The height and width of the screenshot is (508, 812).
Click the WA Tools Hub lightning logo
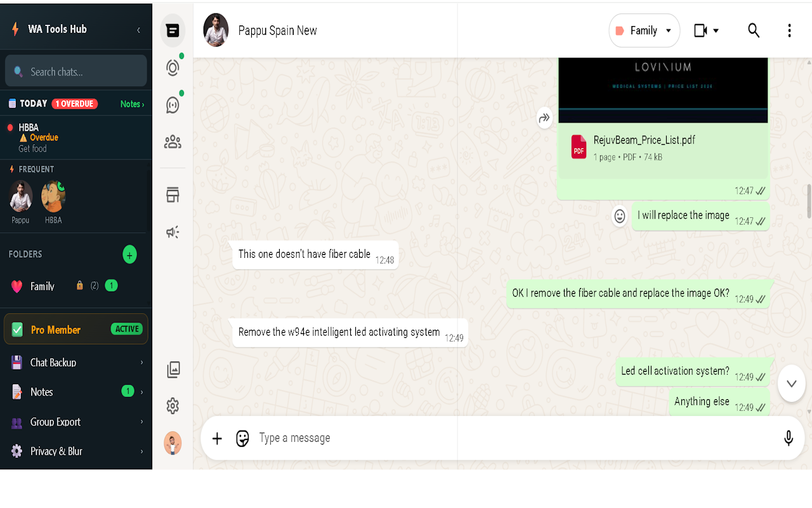[x=16, y=29]
